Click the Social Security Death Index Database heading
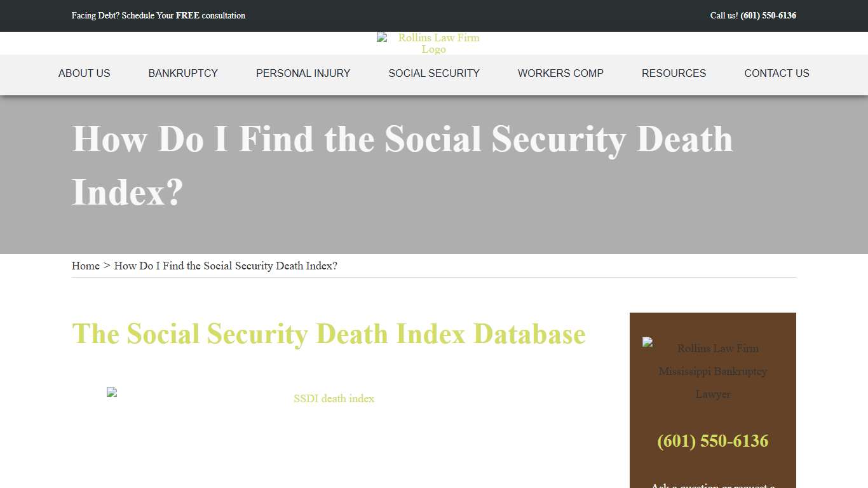 coord(329,334)
